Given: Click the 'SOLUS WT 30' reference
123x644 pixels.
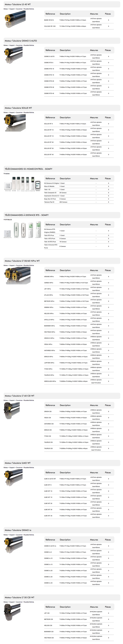Looking at the screenshot, I should click(49, 148).
